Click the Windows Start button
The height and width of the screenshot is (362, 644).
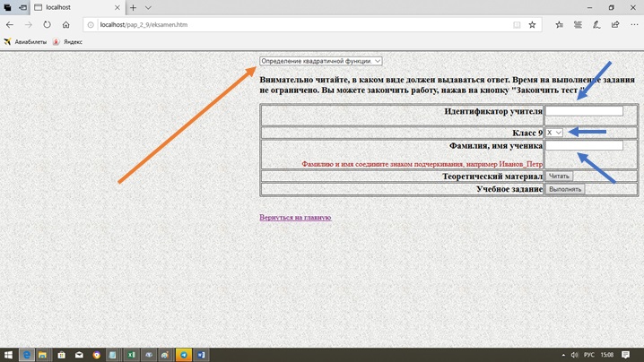(8, 355)
